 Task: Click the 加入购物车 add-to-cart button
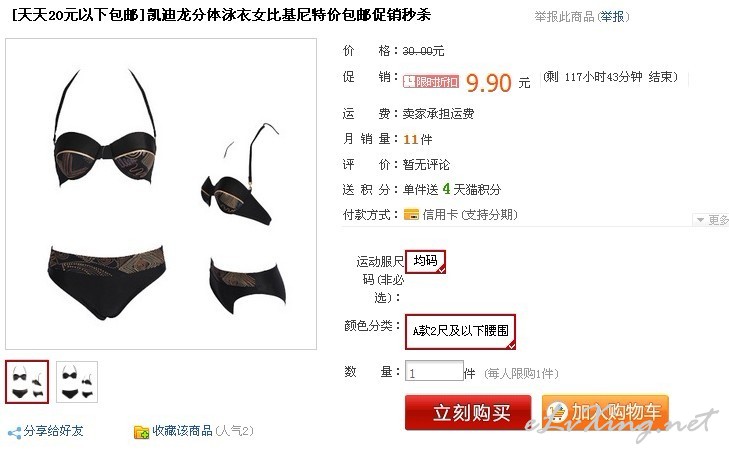[x=605, y=412]
